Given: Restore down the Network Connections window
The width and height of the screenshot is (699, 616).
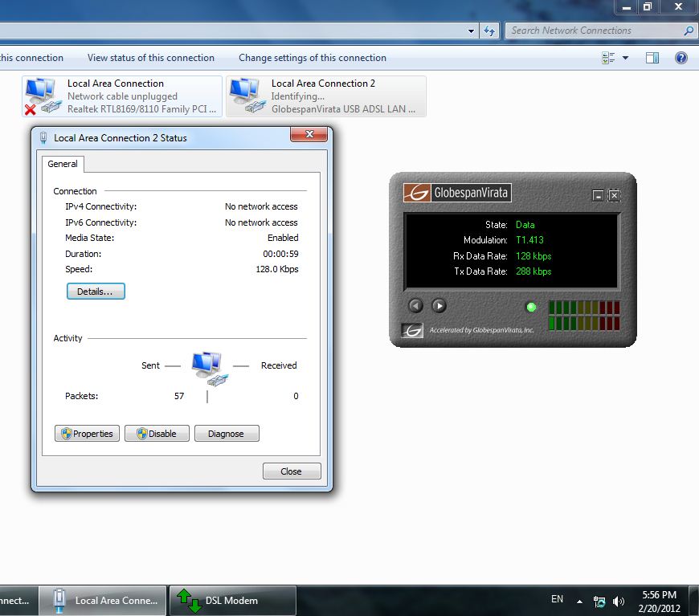Looking at the screenshot, I should click(648, 6).
